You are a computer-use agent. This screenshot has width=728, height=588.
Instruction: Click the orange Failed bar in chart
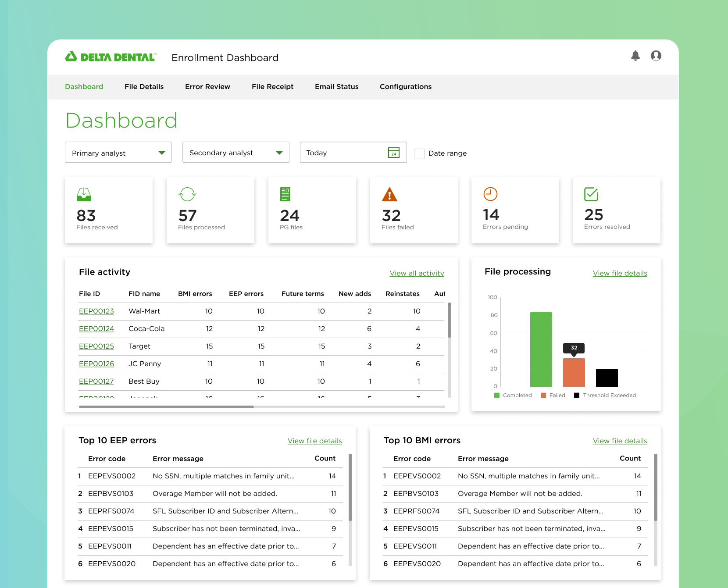pyautogui.click(x=574, y=372)
